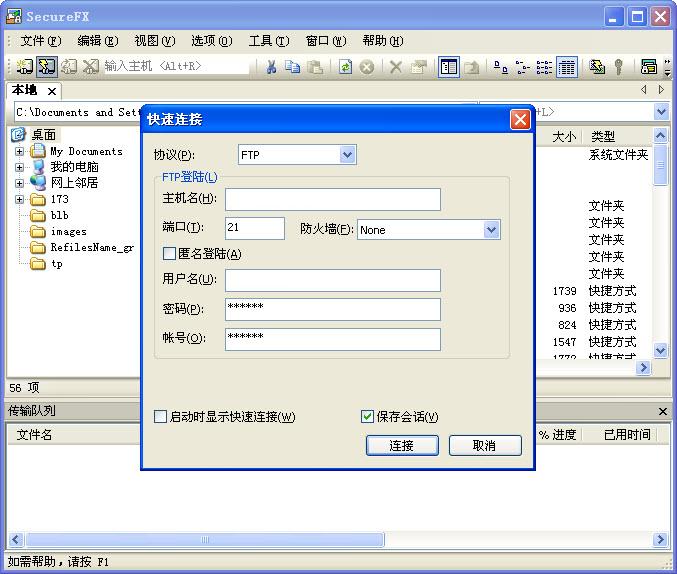Expand the 网上邻居 tree node

(x=19, y=183)
